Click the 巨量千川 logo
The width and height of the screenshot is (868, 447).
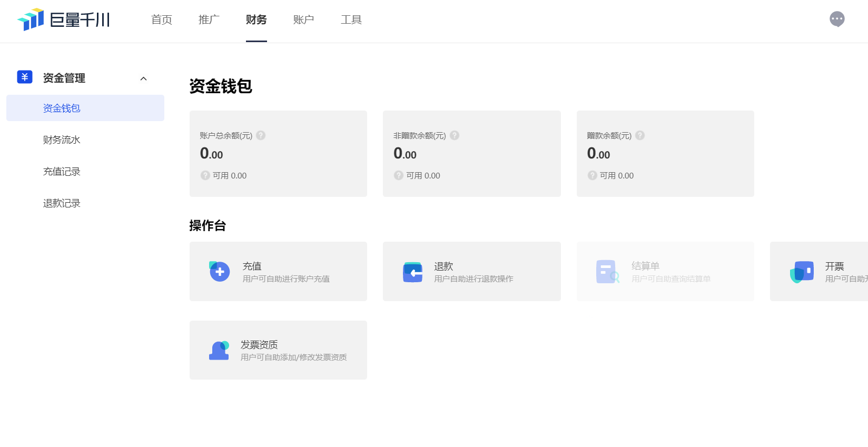pyautogui.click(x=64, y=19)
